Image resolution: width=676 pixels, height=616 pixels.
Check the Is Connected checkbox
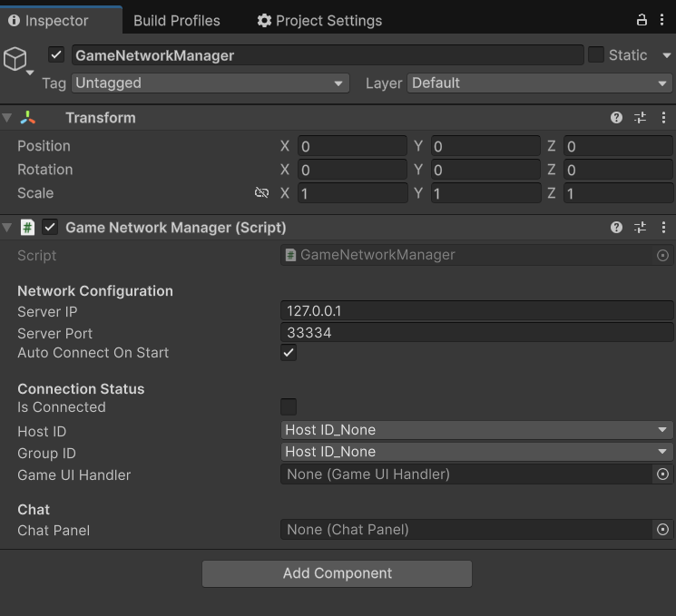coord(289,406)
